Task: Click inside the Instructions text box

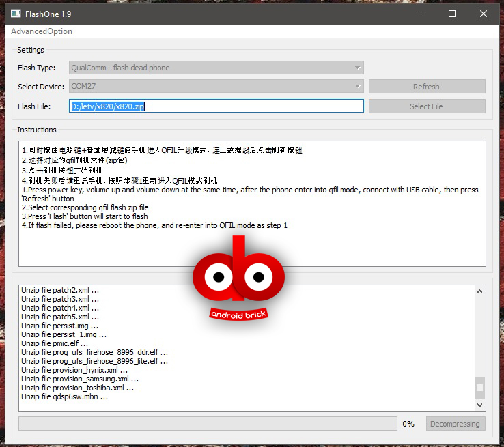Action: (253, 246)
